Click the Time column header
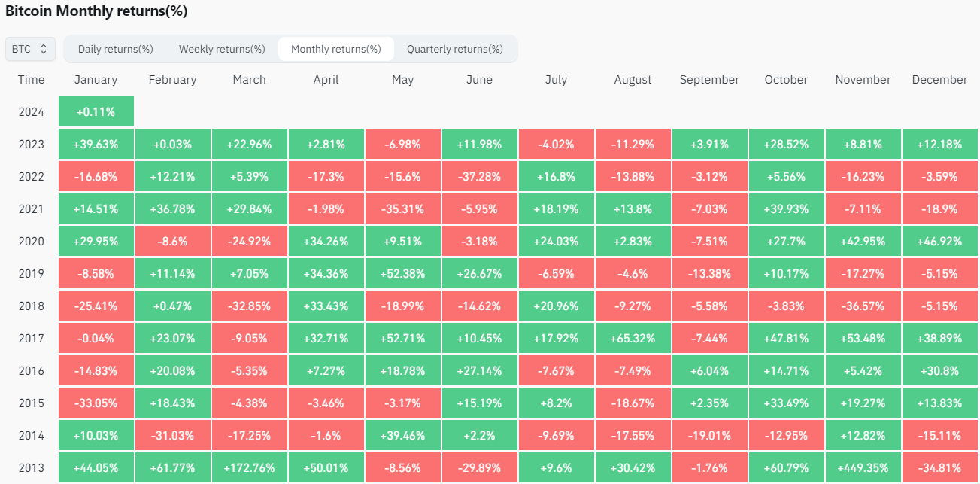The image size is (980, 484). (x=31, y=79)
